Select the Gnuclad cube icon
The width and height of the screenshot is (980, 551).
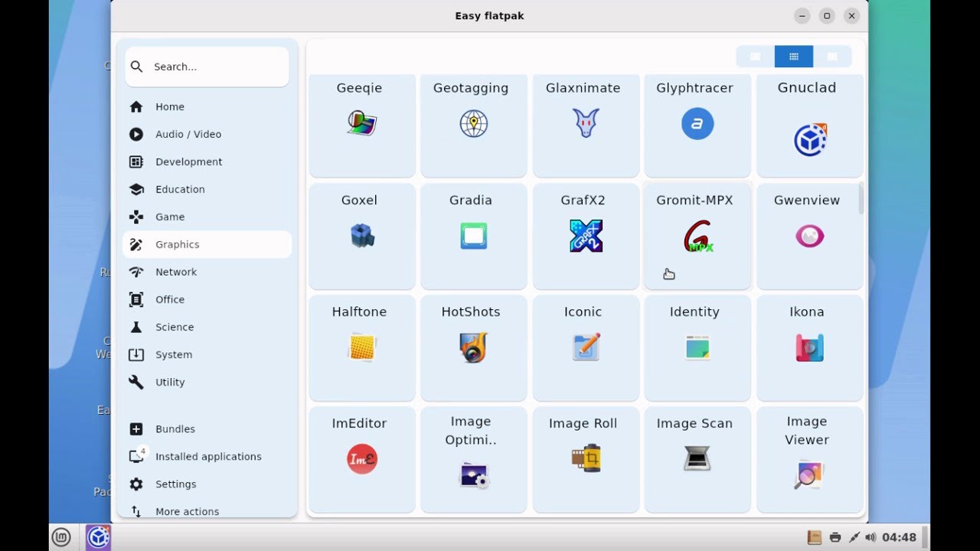pos(810,139)
